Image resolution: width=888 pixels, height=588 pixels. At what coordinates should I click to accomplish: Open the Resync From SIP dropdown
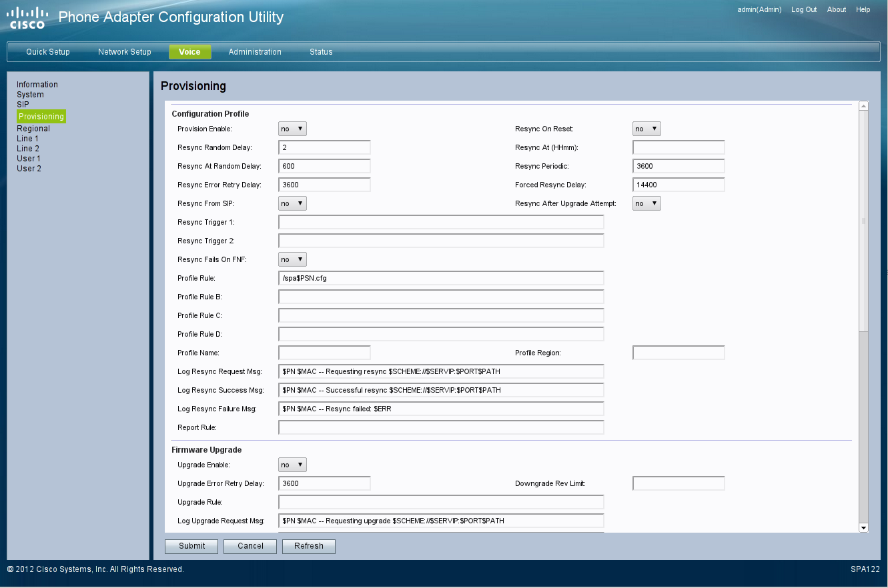pyautogui.click(x=292, y=203)
